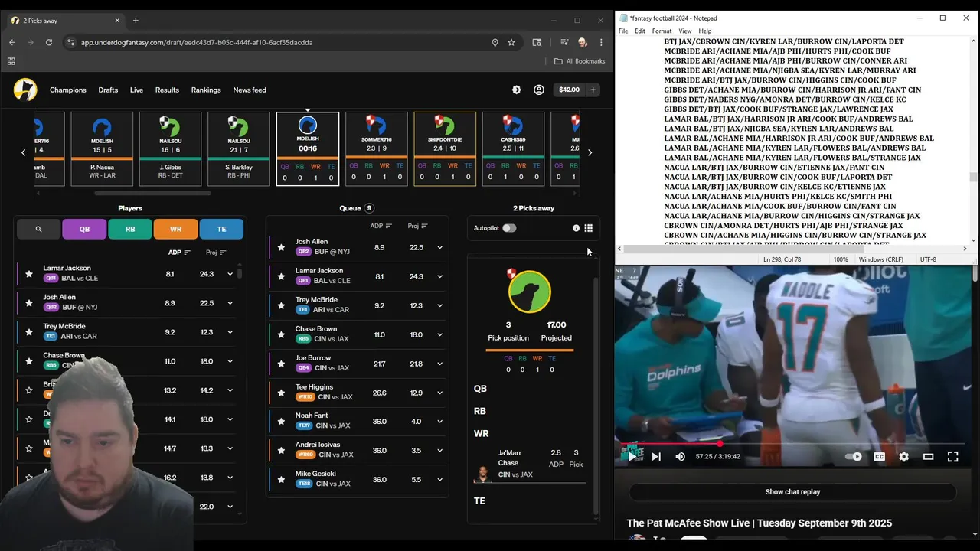Unstar Lamar Jackson in Players list
Viewport: 980px width, 551px height.
29,274
